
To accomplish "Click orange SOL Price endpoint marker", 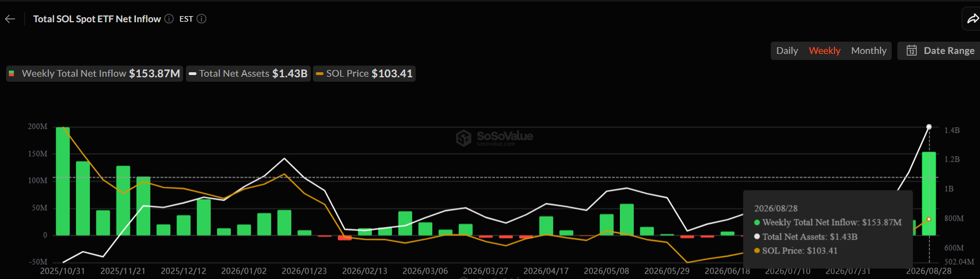I will [929, 219].
